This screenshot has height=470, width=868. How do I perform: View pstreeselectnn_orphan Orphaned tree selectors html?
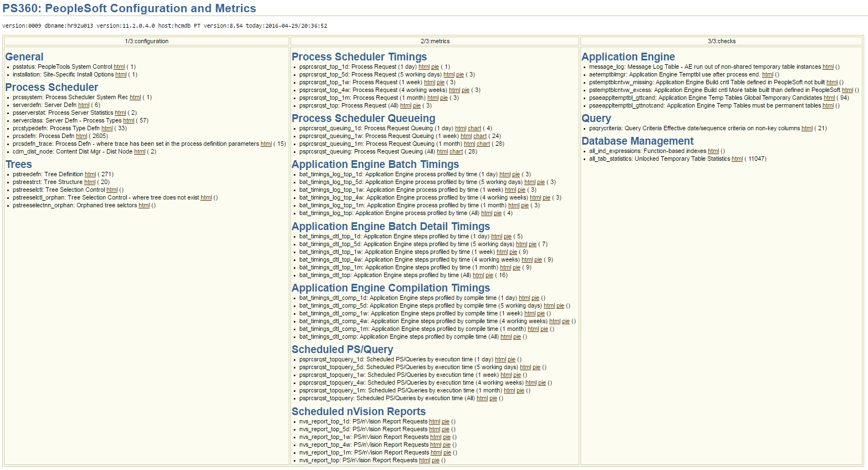tap(144, 205)
